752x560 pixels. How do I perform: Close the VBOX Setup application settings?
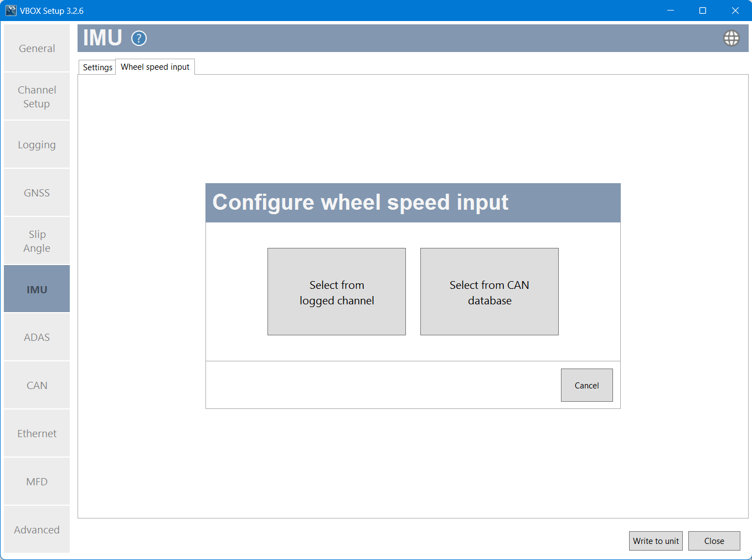(x=714, y=541)
